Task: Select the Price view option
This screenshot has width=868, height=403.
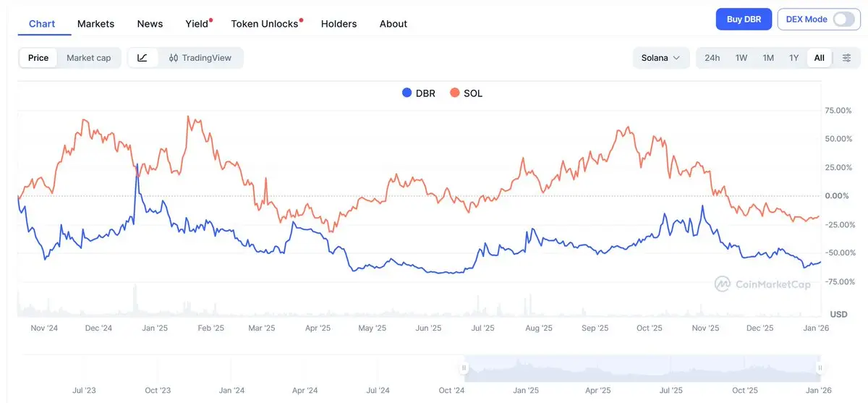Action: (38, 58)
